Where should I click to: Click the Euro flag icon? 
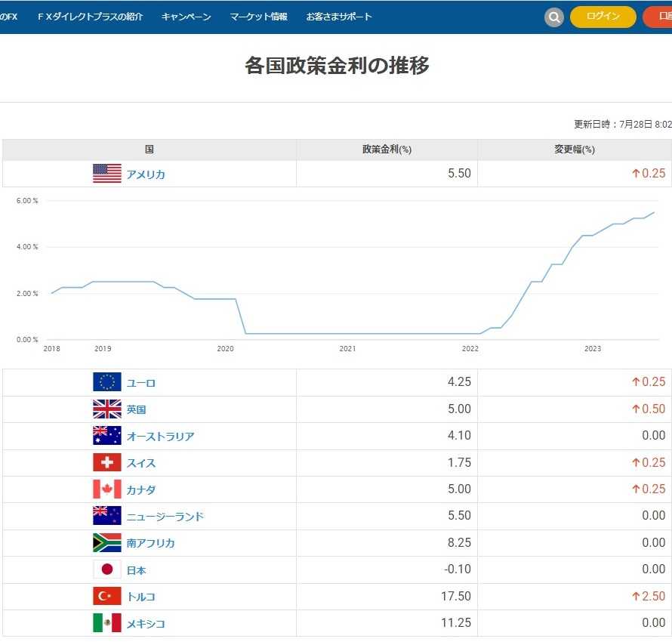point(106,382)
